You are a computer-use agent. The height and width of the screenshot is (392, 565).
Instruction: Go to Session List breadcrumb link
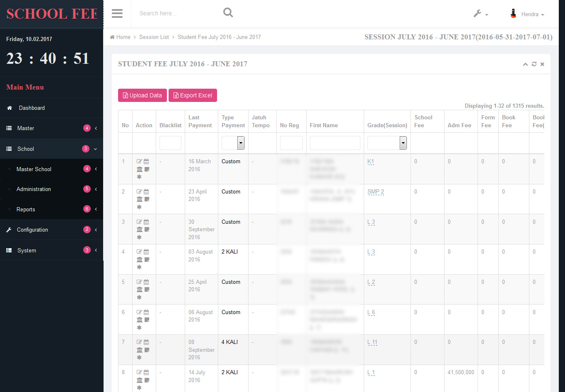click(154, 37)
